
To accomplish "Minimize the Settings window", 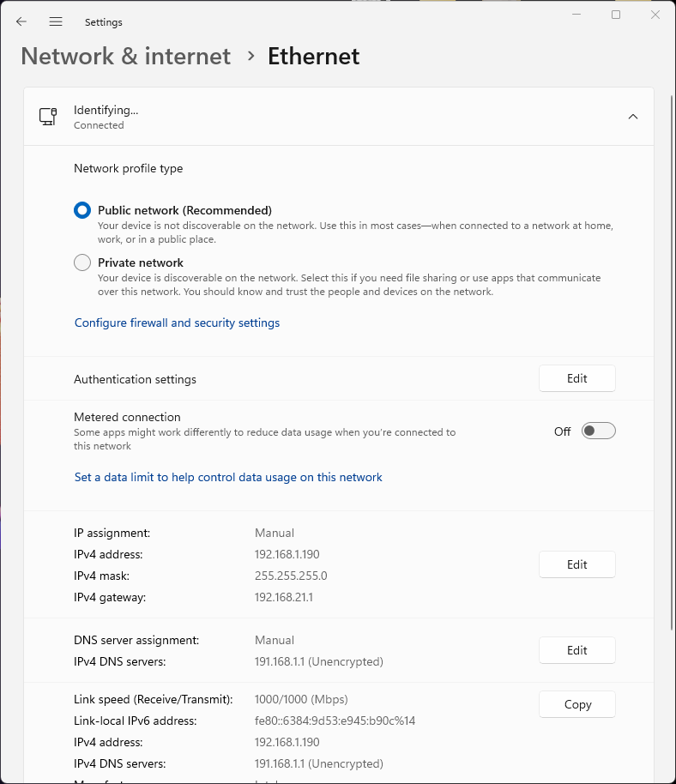I will point(576,15).
